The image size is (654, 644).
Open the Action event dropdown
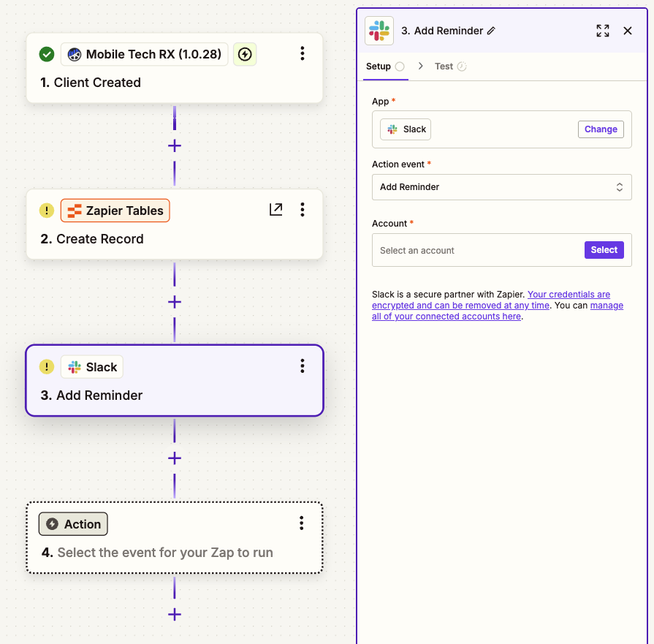501,187
